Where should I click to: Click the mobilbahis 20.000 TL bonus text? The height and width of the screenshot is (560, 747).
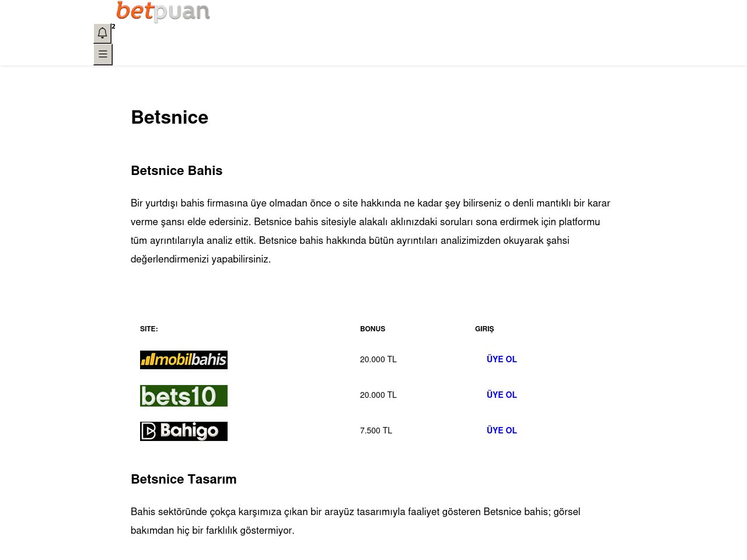378,359
